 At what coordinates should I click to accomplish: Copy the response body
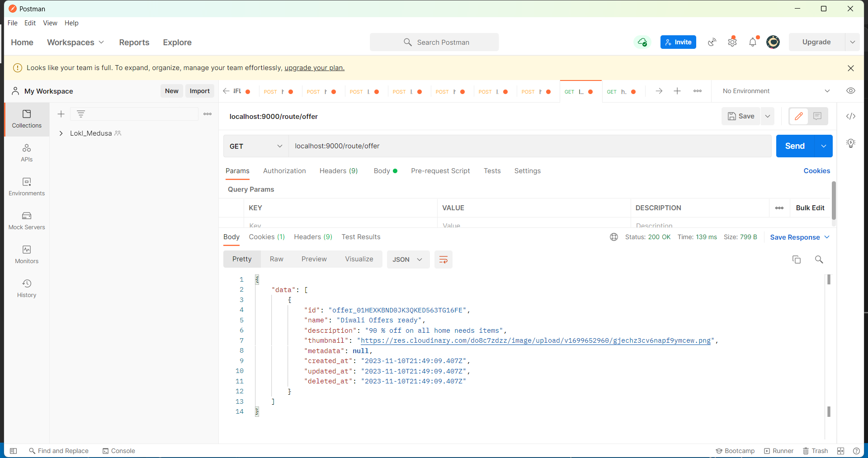[x=797, y=260]
